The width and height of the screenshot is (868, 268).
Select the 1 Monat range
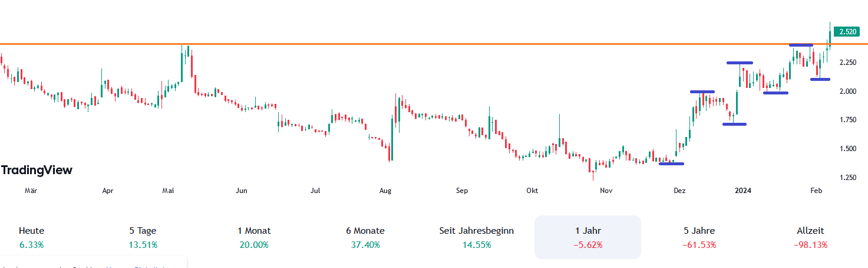tap(254, 237)
